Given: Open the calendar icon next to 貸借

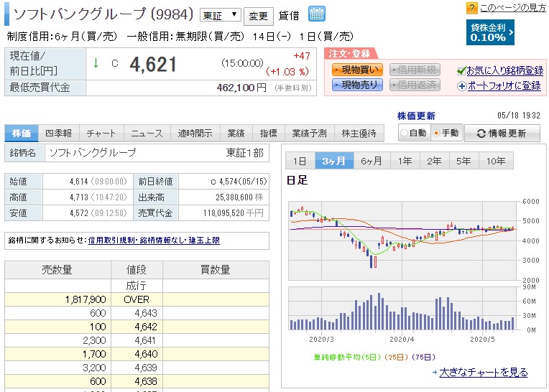Looking at the screenshot, I should point(316,14).
